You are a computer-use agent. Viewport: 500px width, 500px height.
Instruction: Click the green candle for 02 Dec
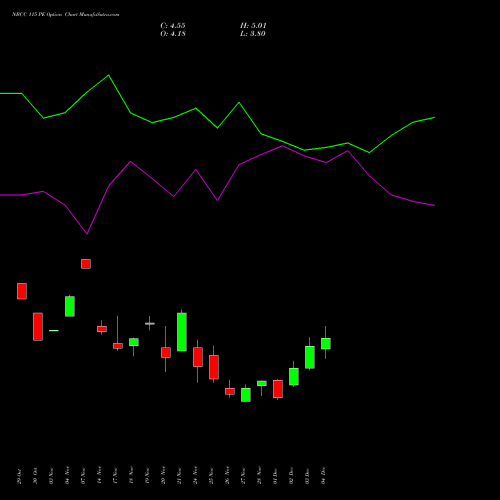[294, 377]
